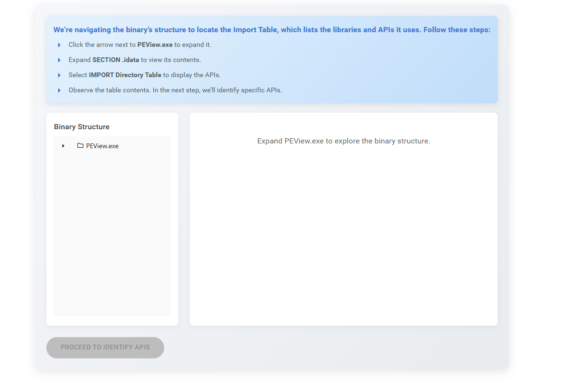
Task: Click the Import Table heading text
Action: pyautogui.click(x=272, y=30)
